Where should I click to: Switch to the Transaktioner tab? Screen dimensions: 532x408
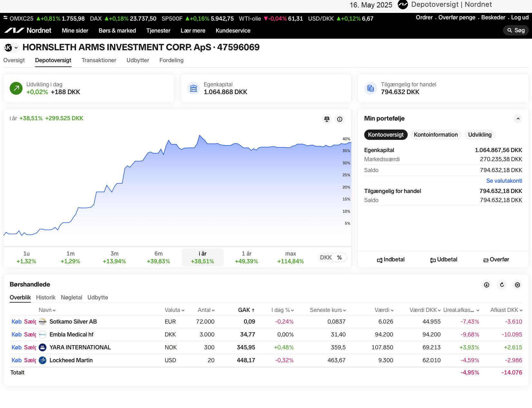pos(99,60)
